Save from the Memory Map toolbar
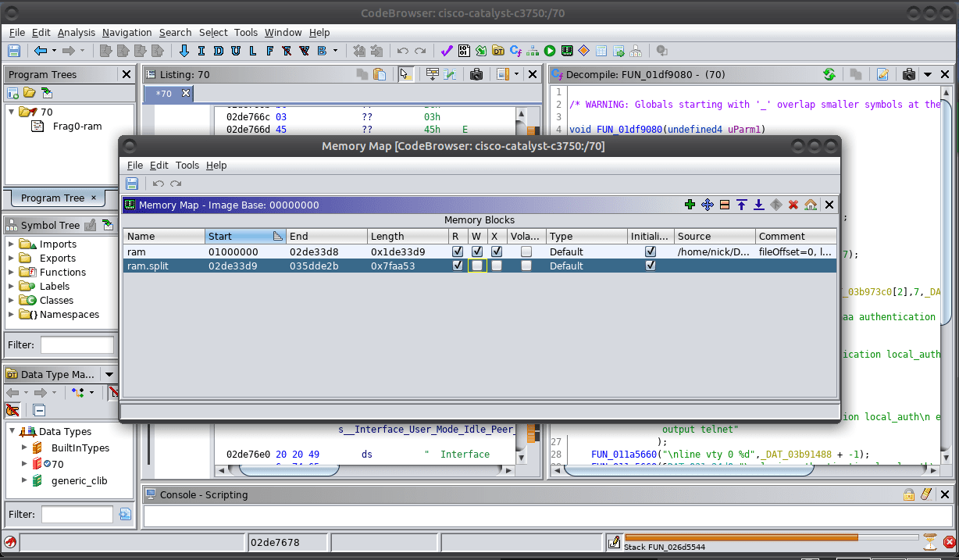This screenshot has height=560, width=959. click(x=132, y=184)
